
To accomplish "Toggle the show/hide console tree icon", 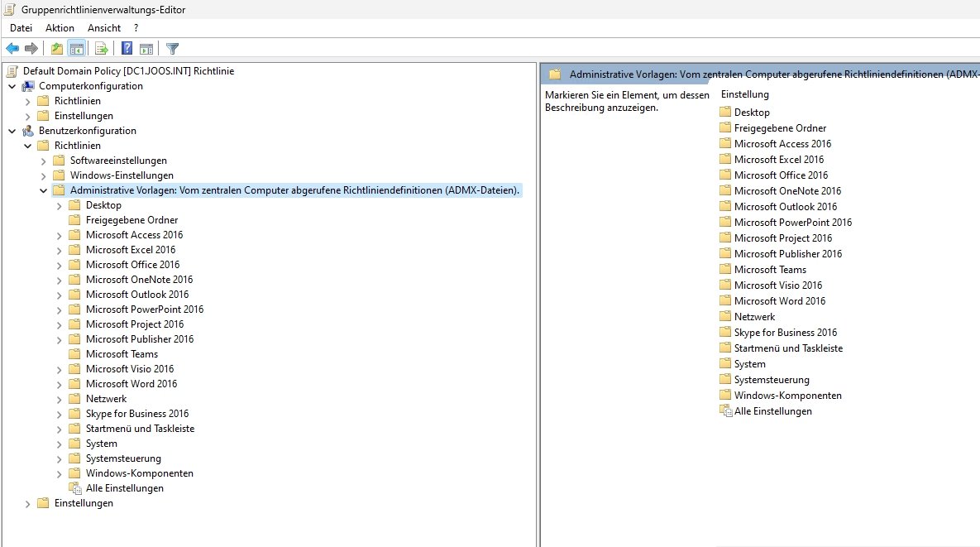I will click(76, 48).
